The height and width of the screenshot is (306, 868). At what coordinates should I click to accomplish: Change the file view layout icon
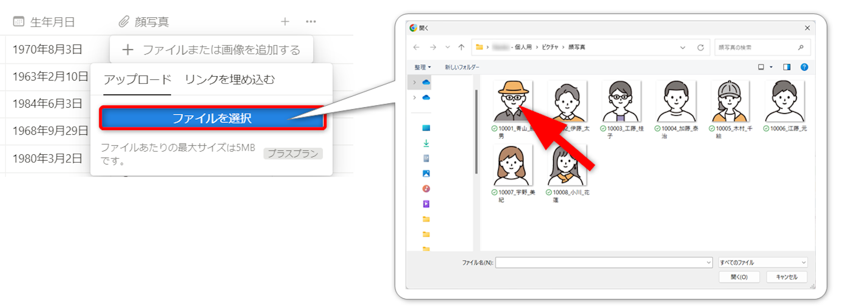pos(761,67)
